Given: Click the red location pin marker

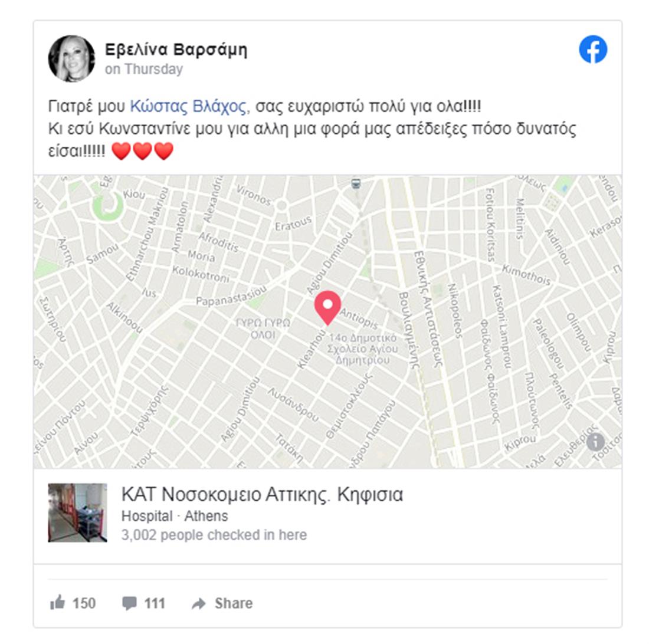Looking at the screenshot, I should 327,308.
